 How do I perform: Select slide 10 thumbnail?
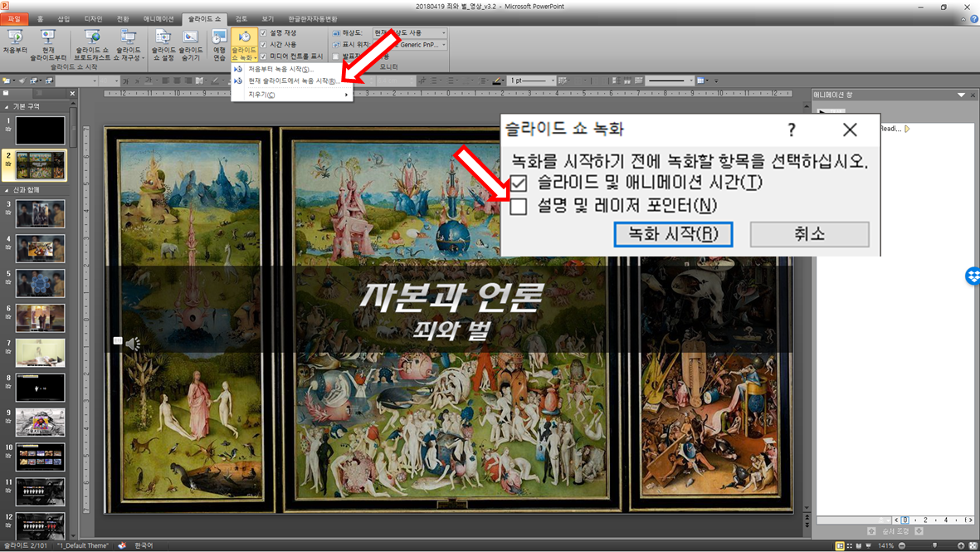[40, 457]
